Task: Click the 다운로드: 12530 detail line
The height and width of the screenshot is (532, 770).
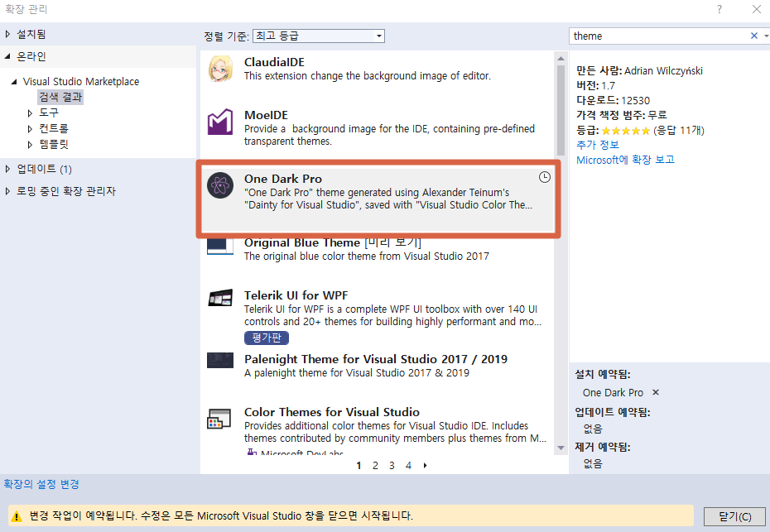Action: [613, 101]
